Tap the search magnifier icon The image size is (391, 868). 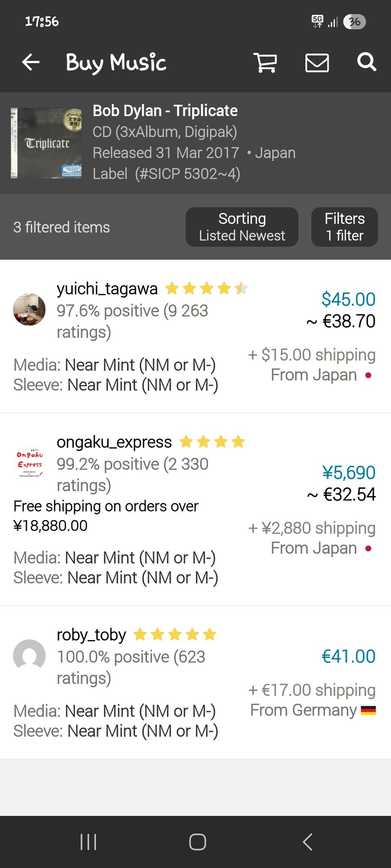[366, 62]
